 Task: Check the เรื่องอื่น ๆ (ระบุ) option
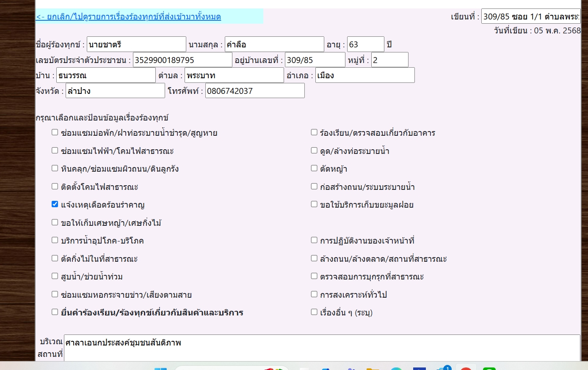coord(314,312)
